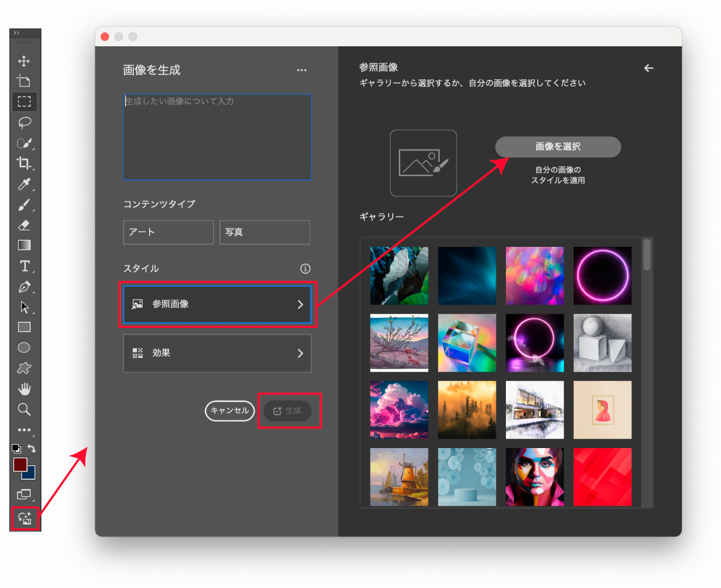Click the 生成 button

pos(287,411)
